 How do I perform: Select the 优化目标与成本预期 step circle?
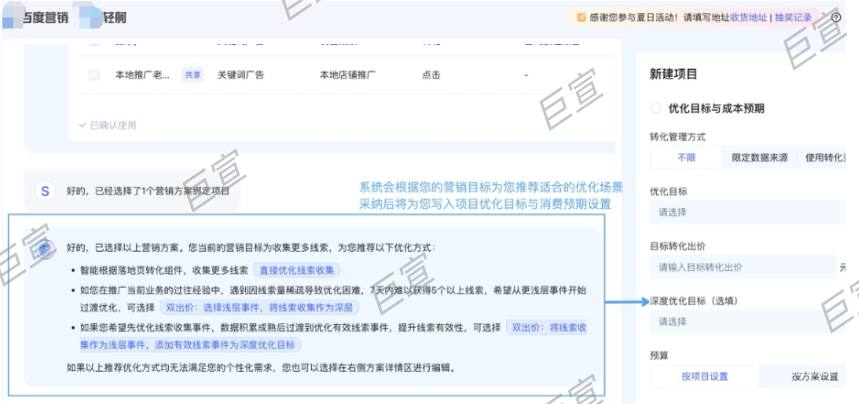click(656, 109)
